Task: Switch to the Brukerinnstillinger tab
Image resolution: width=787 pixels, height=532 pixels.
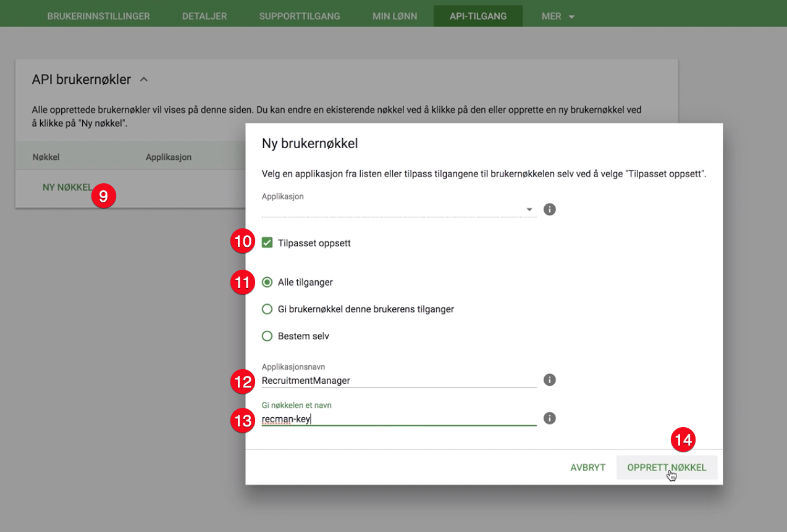Action: [98, 16]
